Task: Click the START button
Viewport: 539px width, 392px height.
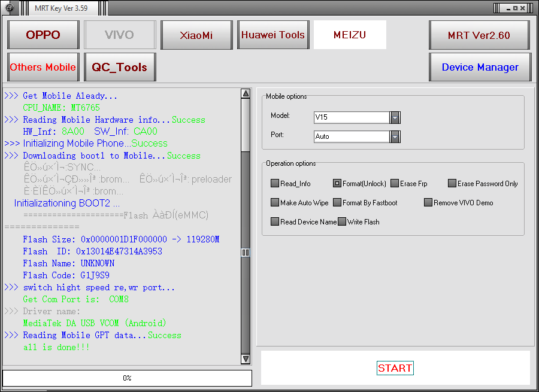Action: point(395,368)
